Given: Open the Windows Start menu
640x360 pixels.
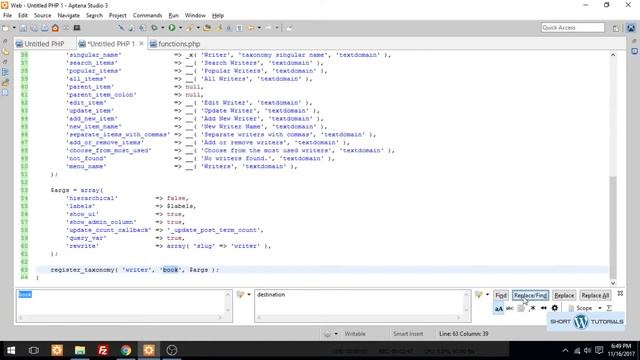Looking at the screenshot, I should pyautogui.click(x=11, y=350).
